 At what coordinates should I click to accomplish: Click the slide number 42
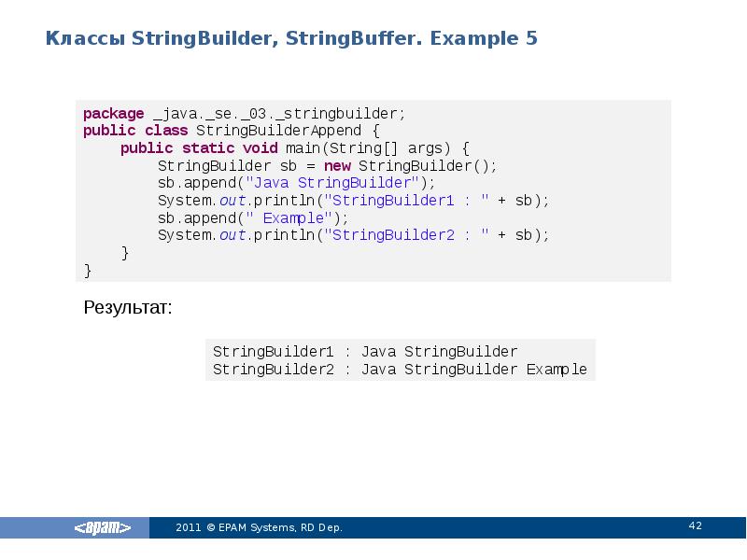pos(695,526)
